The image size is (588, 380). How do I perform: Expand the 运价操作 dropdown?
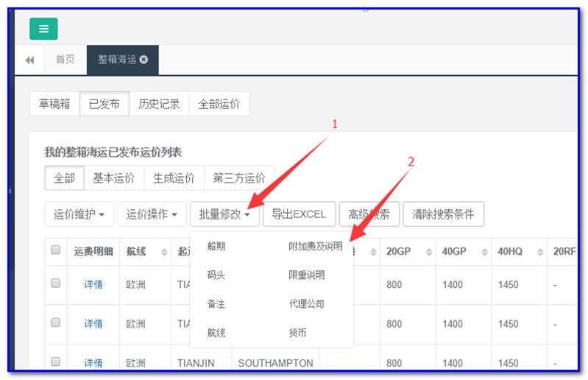152,214
